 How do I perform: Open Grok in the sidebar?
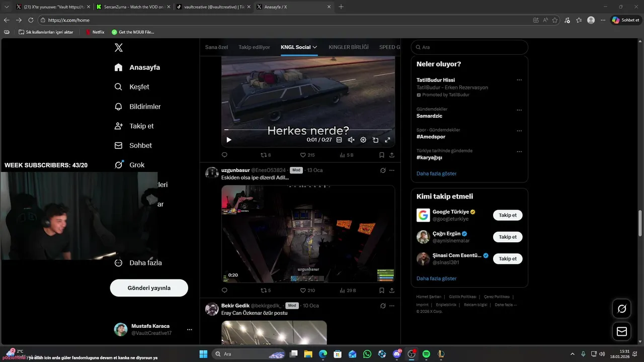coord(129,165)
